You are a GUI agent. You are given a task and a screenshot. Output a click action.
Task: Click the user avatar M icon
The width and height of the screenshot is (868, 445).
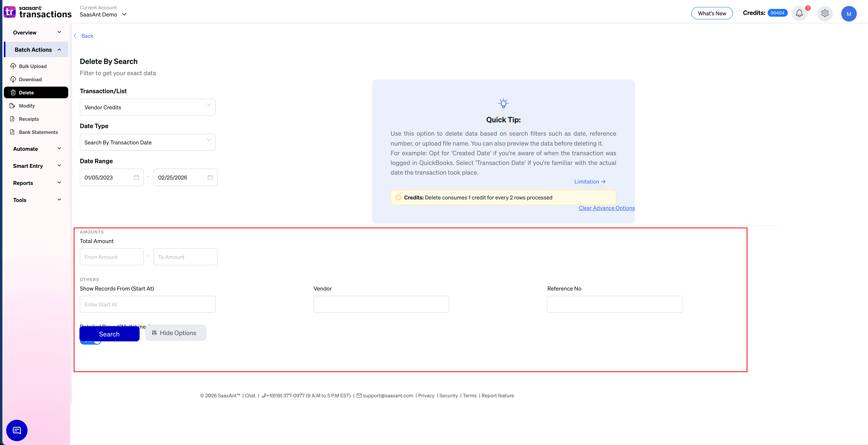848,14
